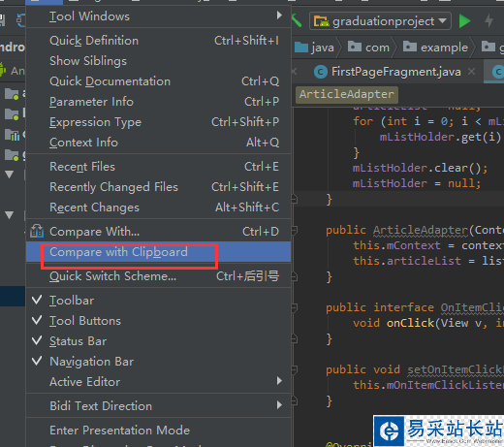Click the ArticleAdapter breadcrumb label
The image size is (504, 447).
pyautogui.click(x=347, y=94)
